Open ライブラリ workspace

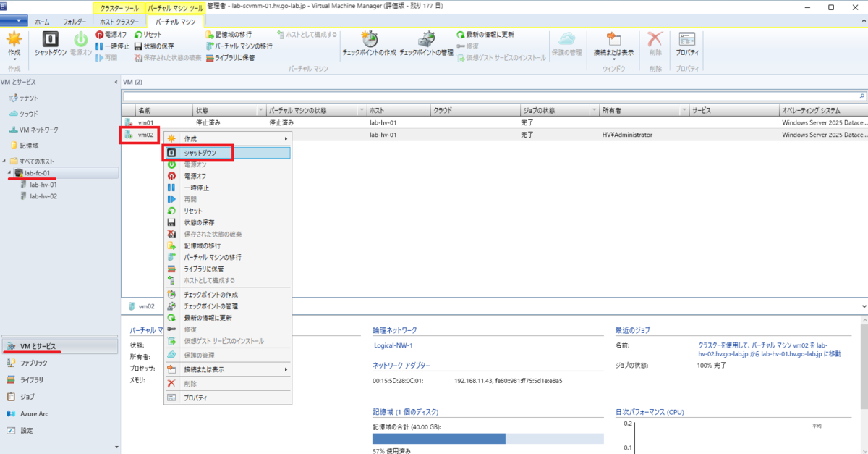pyautogui.click(x=59, y=379)
